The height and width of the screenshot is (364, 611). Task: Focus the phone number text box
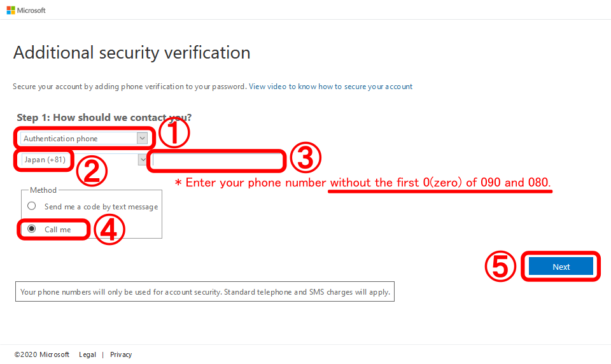[x=218, y=160]
